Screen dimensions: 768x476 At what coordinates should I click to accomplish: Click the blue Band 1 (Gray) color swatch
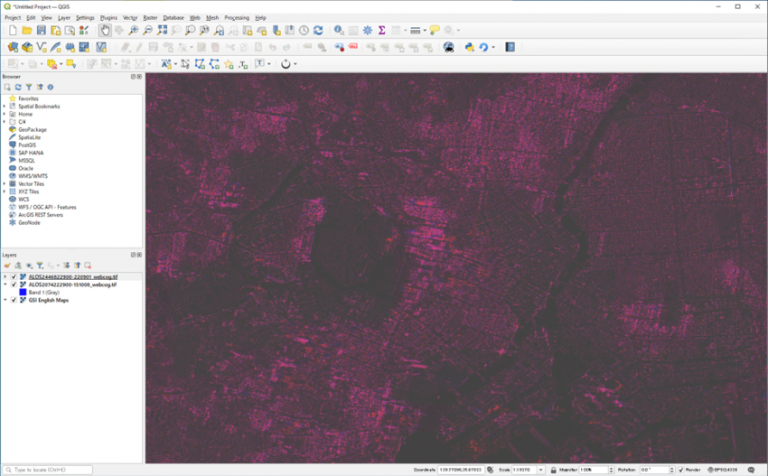[23, 292]
